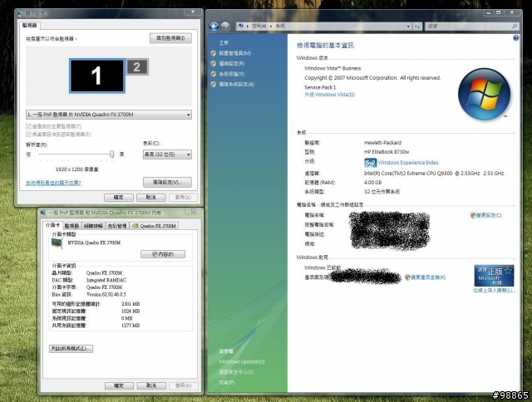Click the 1920 x 1200 resolution text
This screenshot has height=402, width=532.
pyautogui.click(x=77, y=169)
